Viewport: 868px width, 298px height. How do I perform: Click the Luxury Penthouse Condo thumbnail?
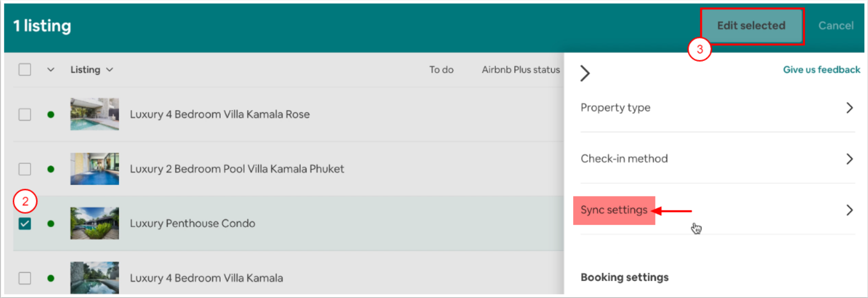pos(95,223)
